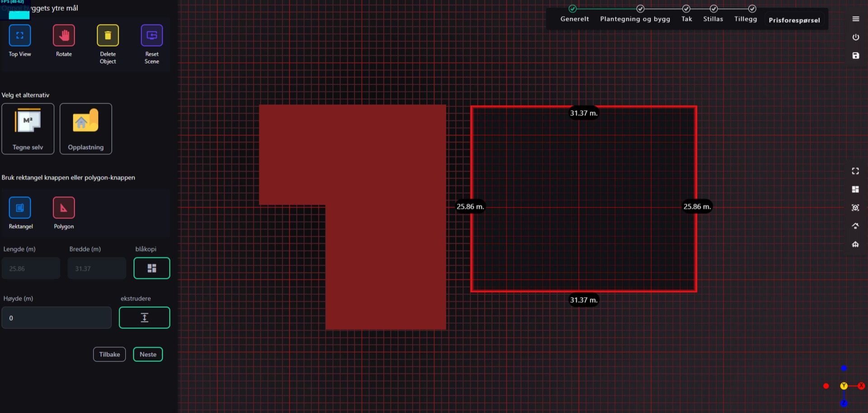Click the blåkopi blueprint button
This screenshot has height=413, width=868.
click(151, 268)
